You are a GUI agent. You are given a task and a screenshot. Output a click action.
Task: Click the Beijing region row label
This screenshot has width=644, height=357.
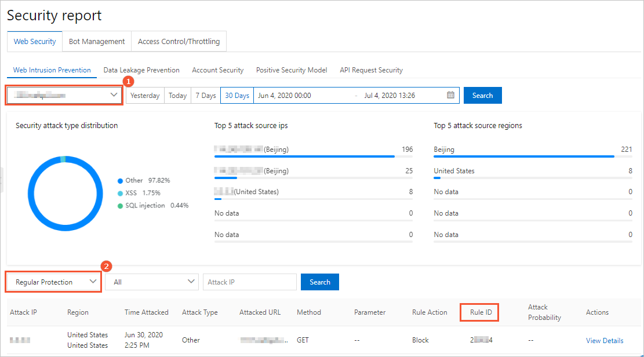(x=444, y=150)
